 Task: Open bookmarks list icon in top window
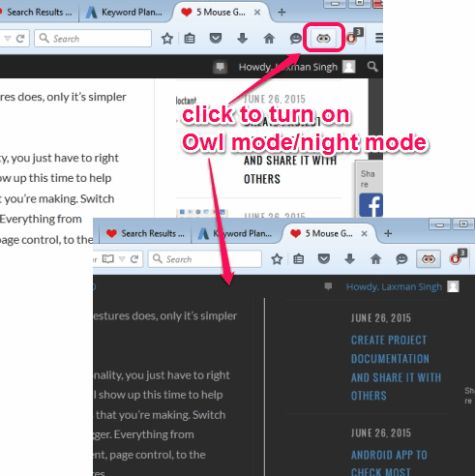click(x=190, y=39)
